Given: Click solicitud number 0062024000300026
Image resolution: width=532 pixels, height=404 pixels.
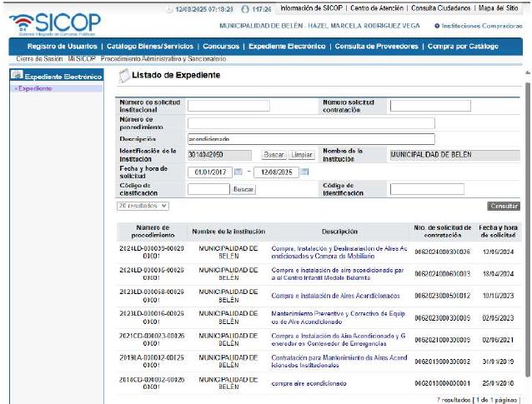Looking at the screenshot, I should coord(442,252).
